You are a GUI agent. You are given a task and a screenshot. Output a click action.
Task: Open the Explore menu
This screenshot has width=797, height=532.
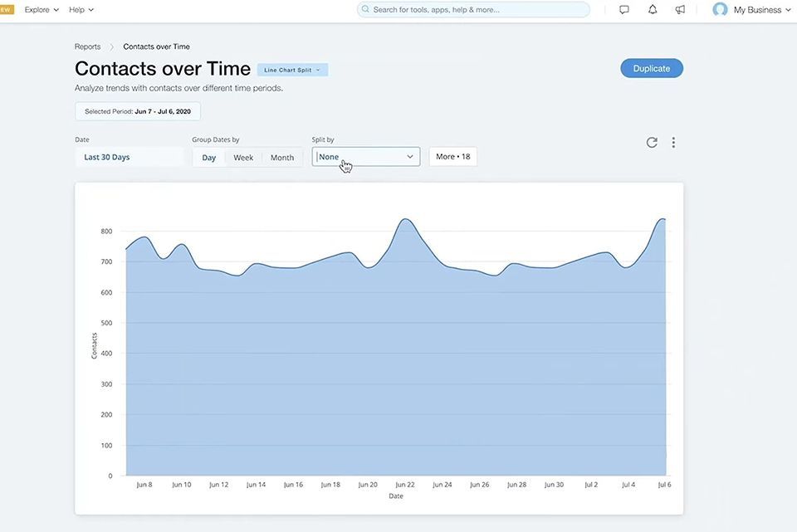click(42, 10)
